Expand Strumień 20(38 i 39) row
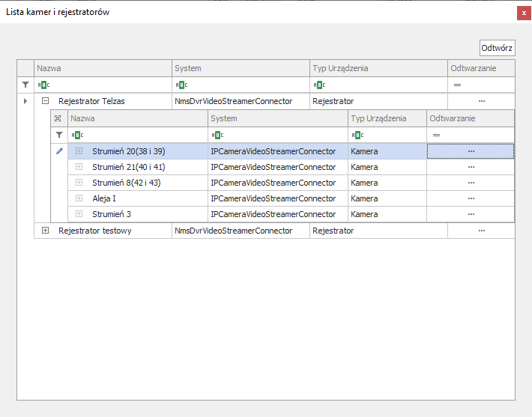This screenshot has height=417, width=532. [79, 151]
